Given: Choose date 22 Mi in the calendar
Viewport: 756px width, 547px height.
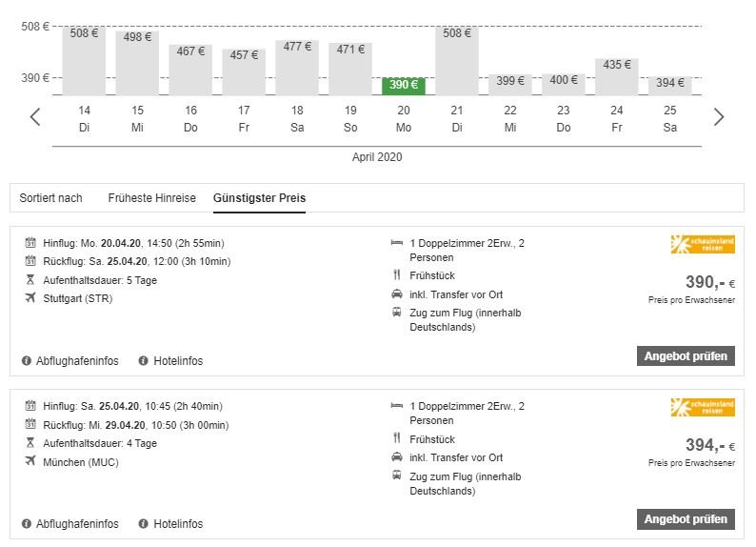Looking at the screenshot, I should (x=510, y=119).
